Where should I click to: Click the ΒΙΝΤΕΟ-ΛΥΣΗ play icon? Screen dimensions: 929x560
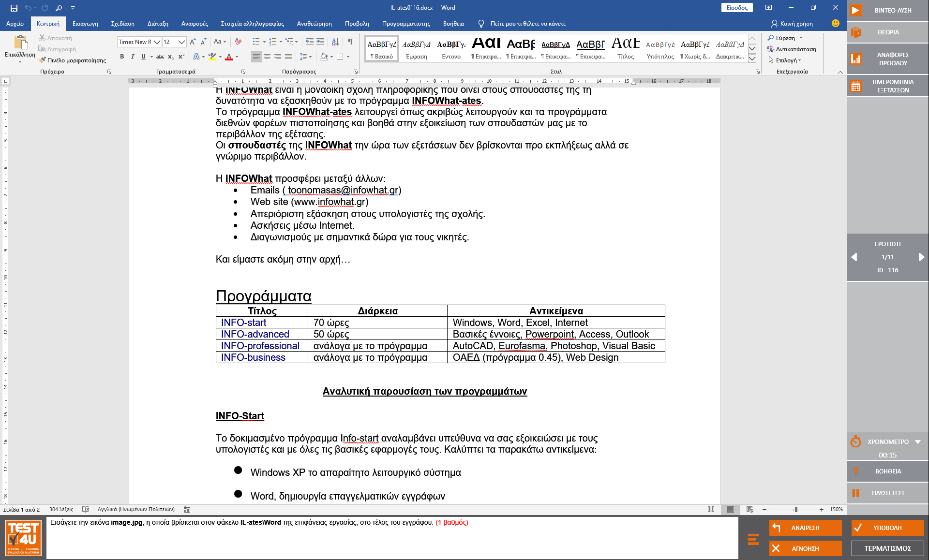pyautogui.click(x=856, y=10)
